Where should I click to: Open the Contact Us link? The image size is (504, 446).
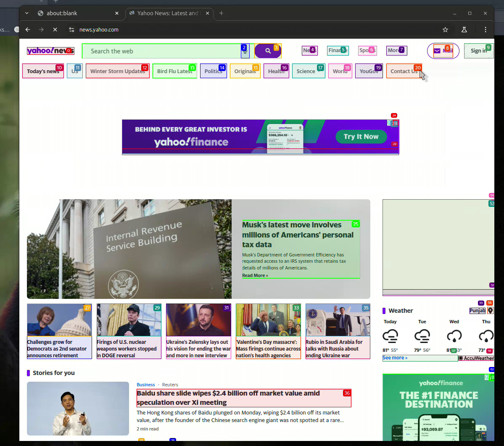coord(404,71)
